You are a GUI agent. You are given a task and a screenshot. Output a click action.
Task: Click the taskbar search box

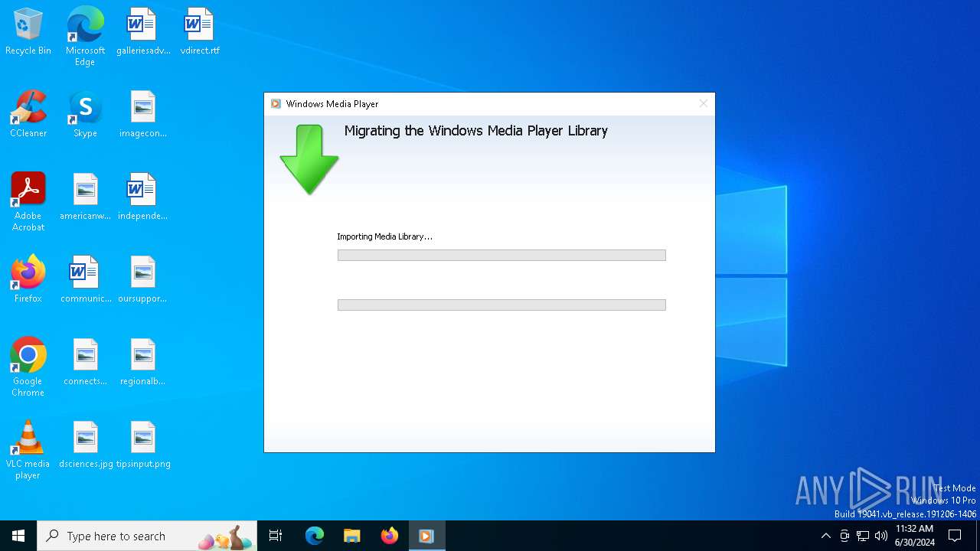tap(147, 536)
